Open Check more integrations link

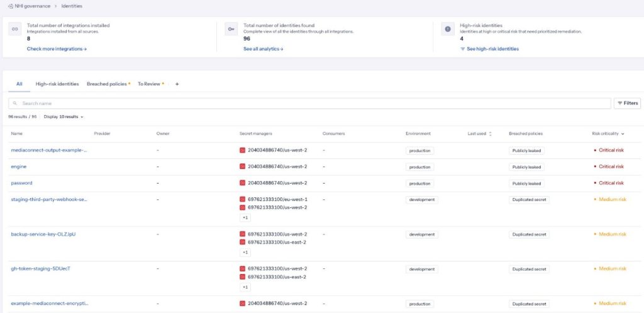point(57,49)
